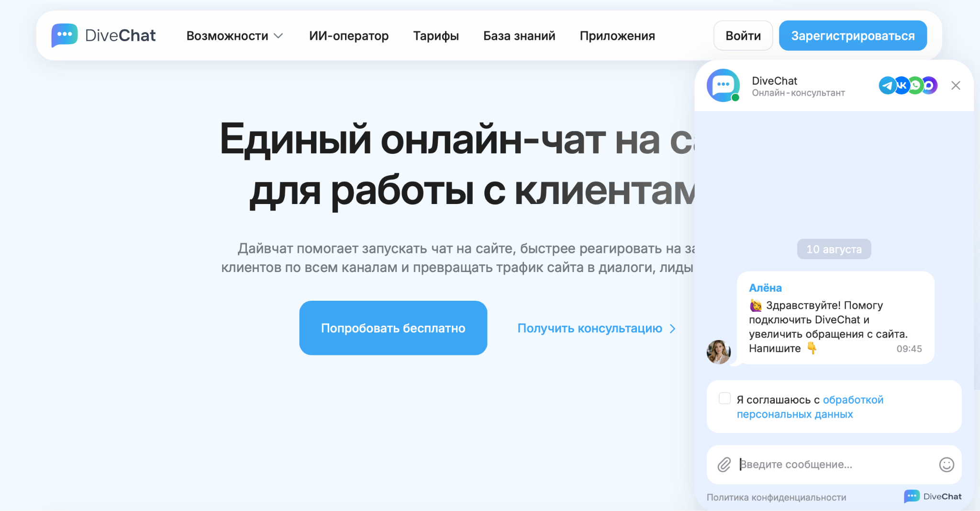Follow the Получить консультацию link
980x511 pixels.
tap(597, 329)
